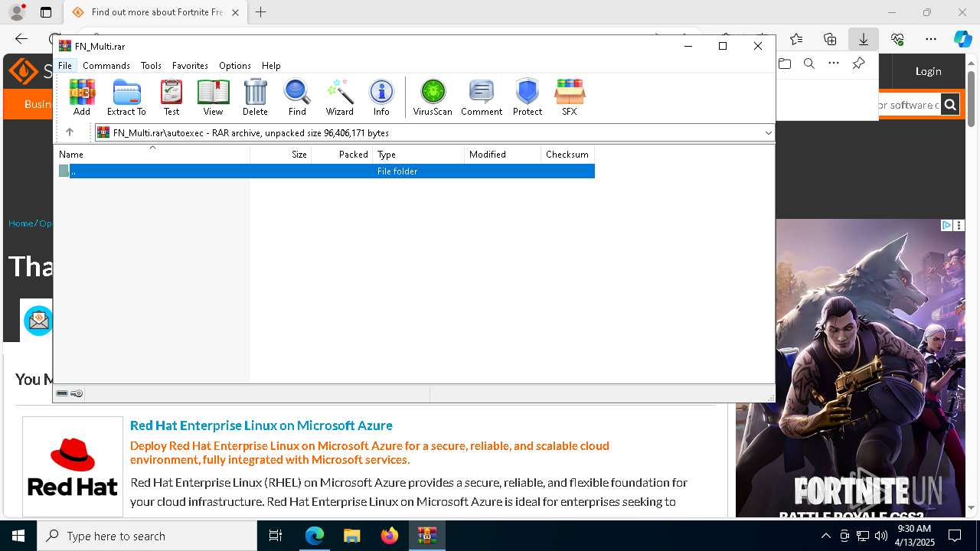Click the Fortnite advertisement image
This screenshot has height=551, width=980.
(x=850, y=368)
